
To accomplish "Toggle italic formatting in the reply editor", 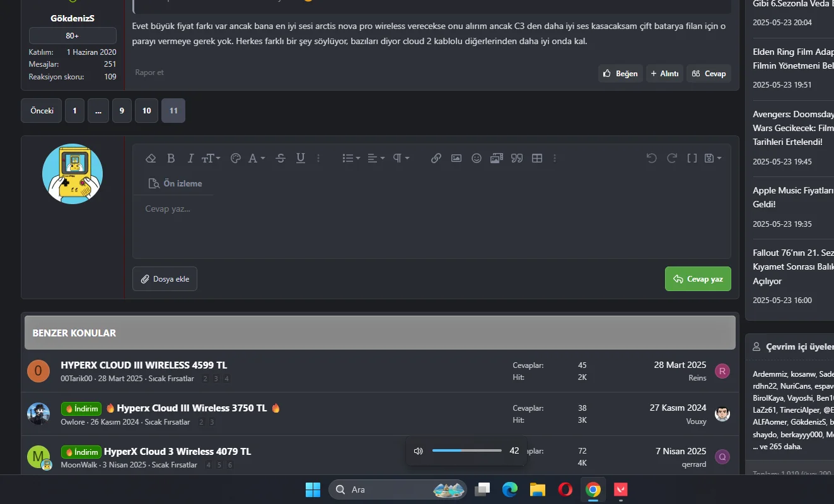I will coord(190,158).
